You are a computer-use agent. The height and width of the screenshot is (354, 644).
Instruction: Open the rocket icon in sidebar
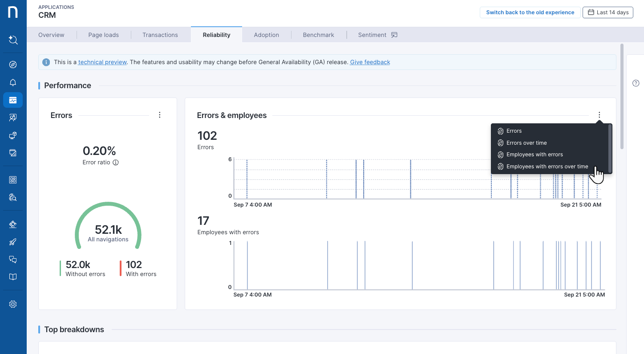[13, 242]
